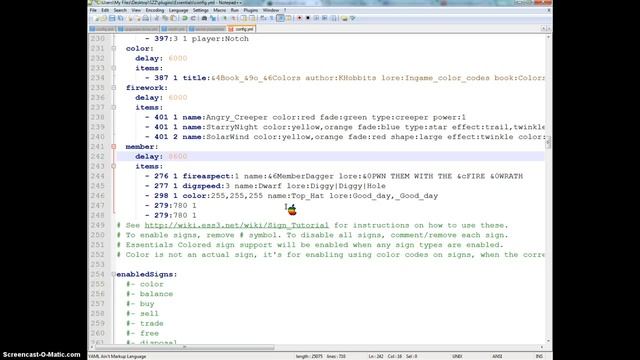Screen dimensions: 640x360
Task: Click the vertical scrollbar up arrow
Action: tap(548, 38)
